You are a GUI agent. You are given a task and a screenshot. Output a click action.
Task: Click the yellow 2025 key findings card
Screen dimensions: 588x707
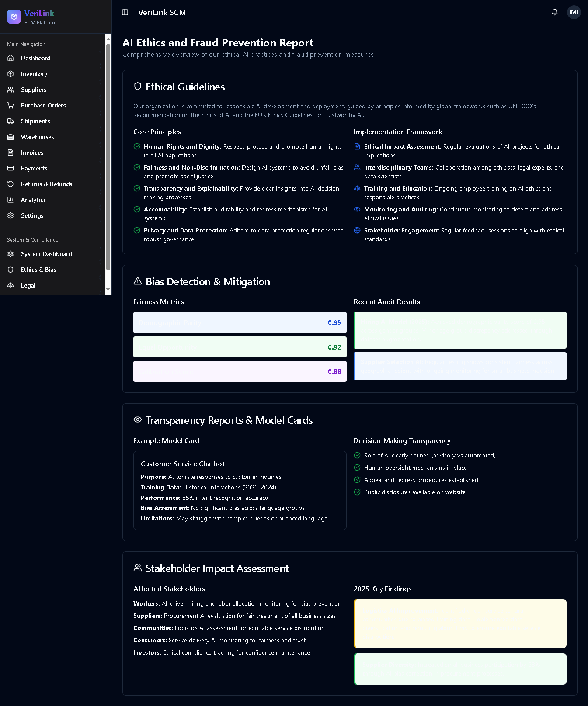[x=460, y=624]
